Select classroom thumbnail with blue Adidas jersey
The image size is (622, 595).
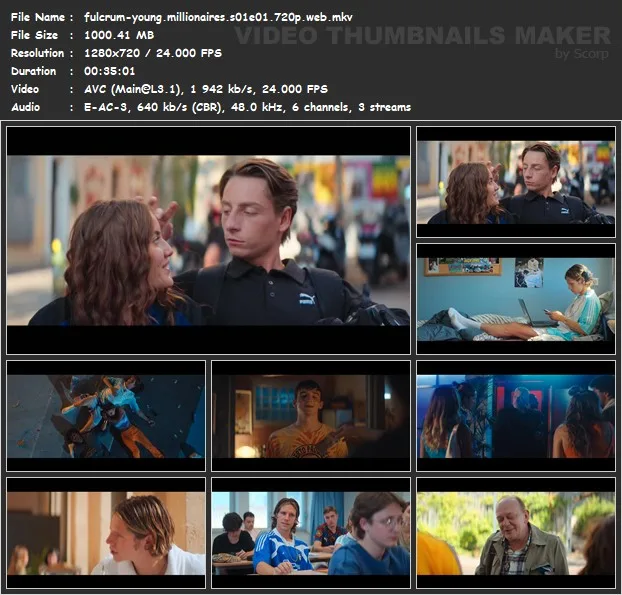(x=311, y=533)
